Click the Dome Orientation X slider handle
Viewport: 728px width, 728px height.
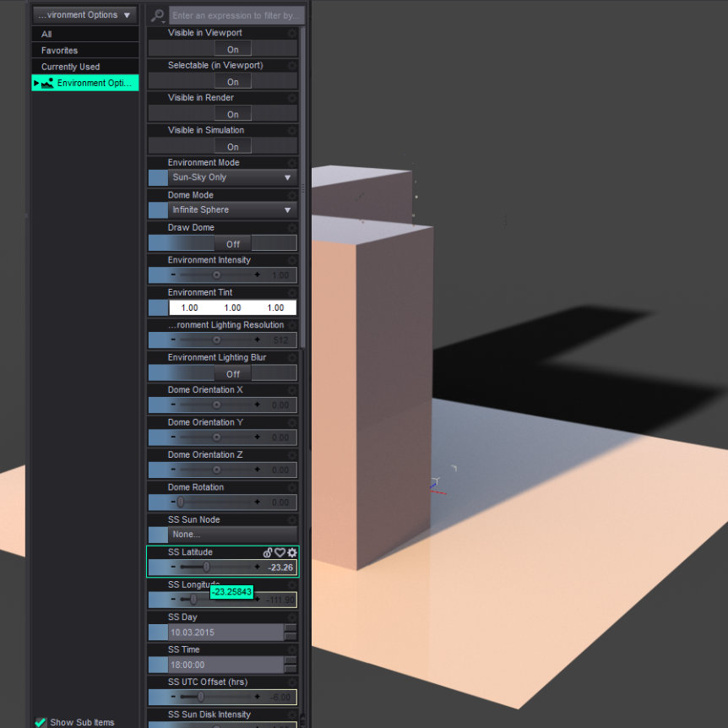point(216,405)
